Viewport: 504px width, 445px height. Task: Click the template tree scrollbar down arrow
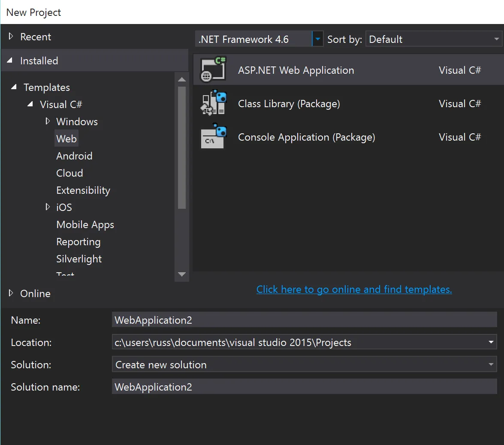182,274
